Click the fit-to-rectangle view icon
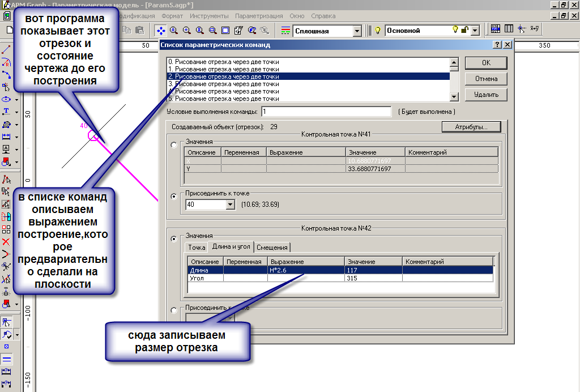580x392 pixels. point(225,31)
